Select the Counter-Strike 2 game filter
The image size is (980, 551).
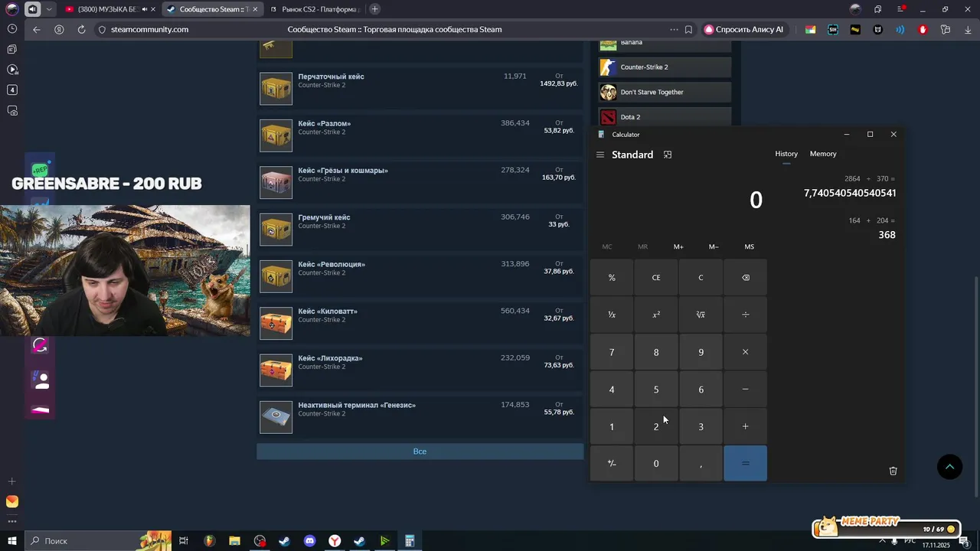click(x=665, y=67)
